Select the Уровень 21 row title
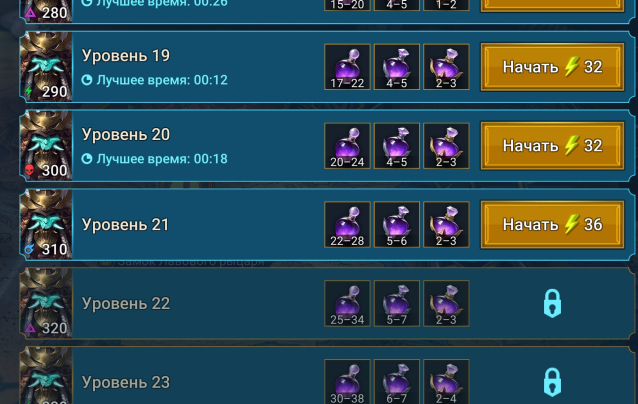 point(125,225)
